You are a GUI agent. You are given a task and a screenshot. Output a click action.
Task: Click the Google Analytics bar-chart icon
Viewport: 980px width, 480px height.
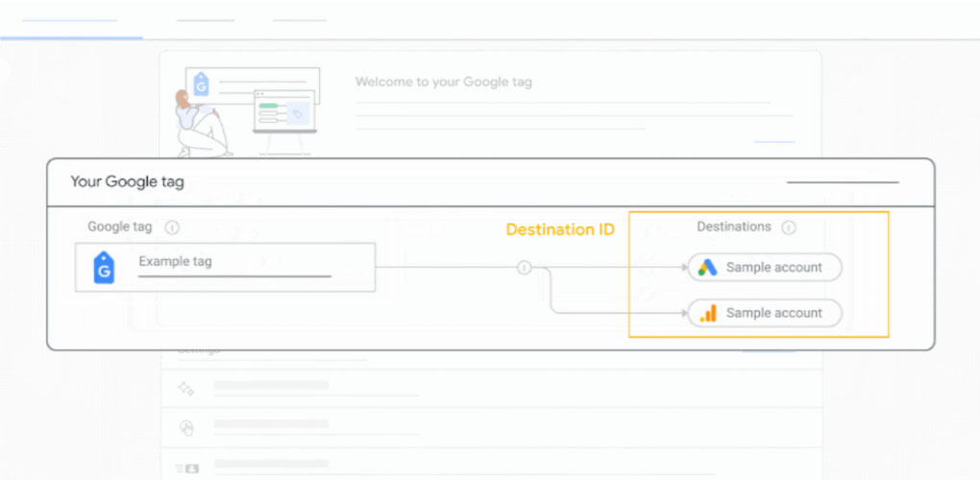(x=707, y=313)
